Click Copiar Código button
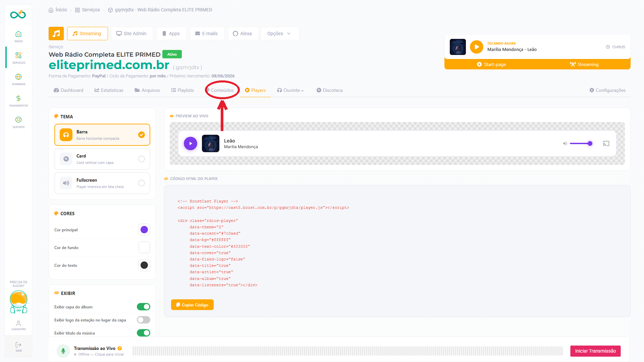Viewport: 644px width, 362px height. pyautogui.click(x=192, y=305)
